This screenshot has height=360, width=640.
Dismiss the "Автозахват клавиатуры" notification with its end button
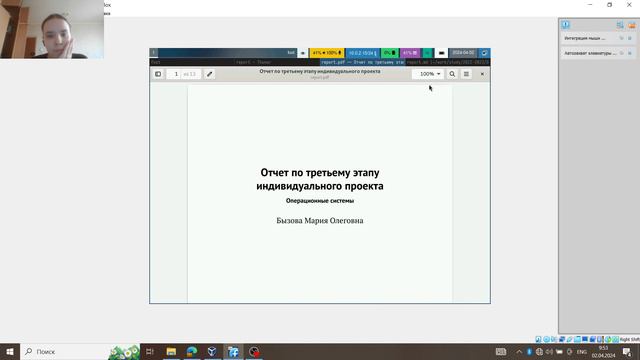pos(630,53)
